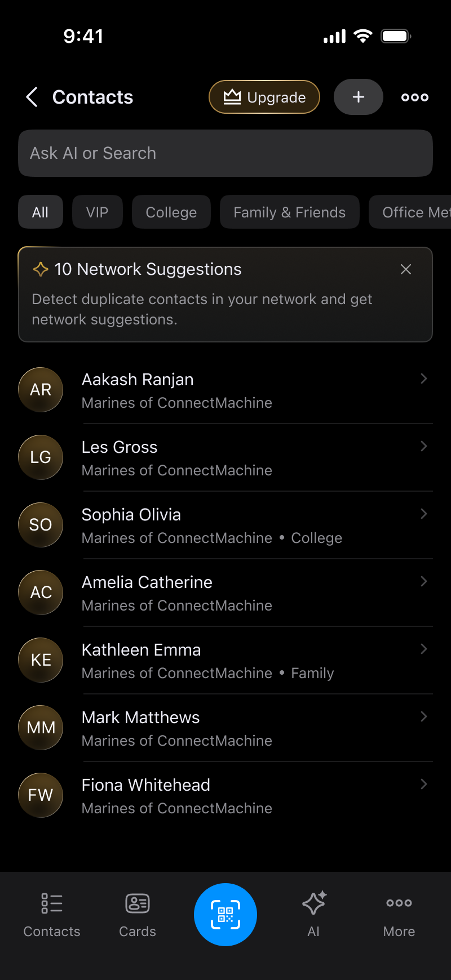The height and width of the screenshot is (980, 451).
Task: Open the More tab in bottom bar
Action: coord(399,913)
